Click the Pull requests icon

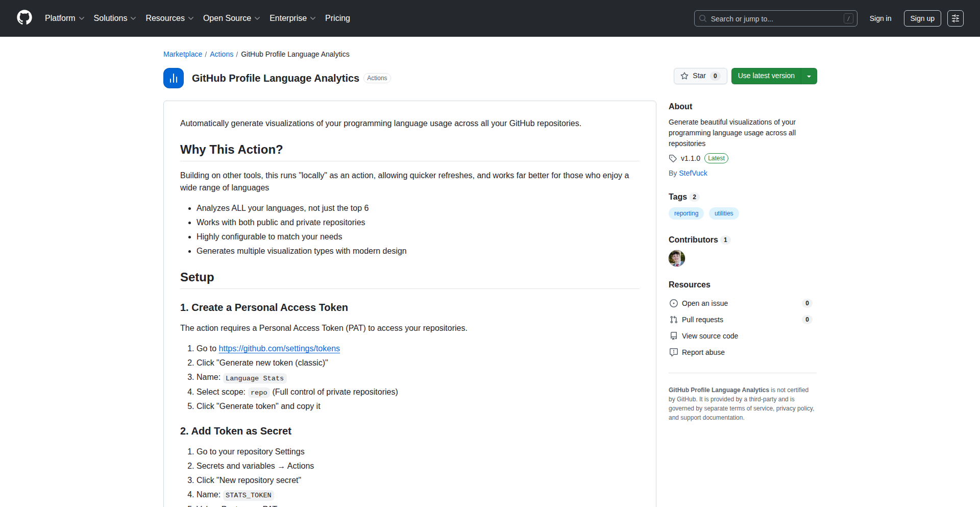[x=674, y=319]
